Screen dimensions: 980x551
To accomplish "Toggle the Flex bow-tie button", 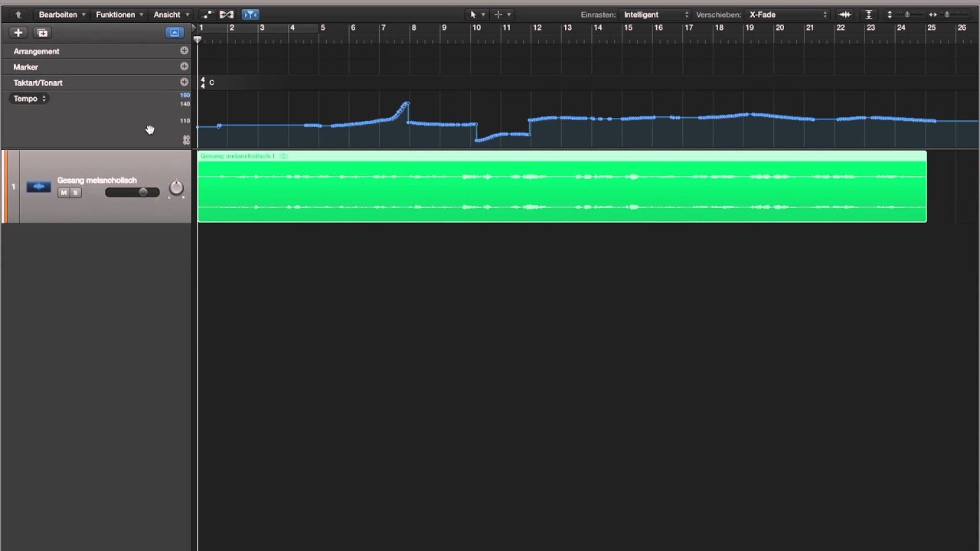I will tap(227, 15).
